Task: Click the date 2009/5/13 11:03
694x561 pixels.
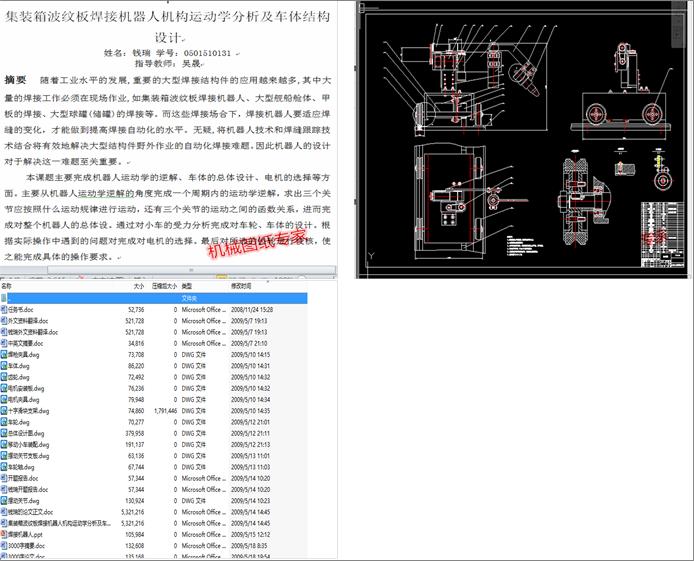Action: pyautogui.click(x=251, y=467)
